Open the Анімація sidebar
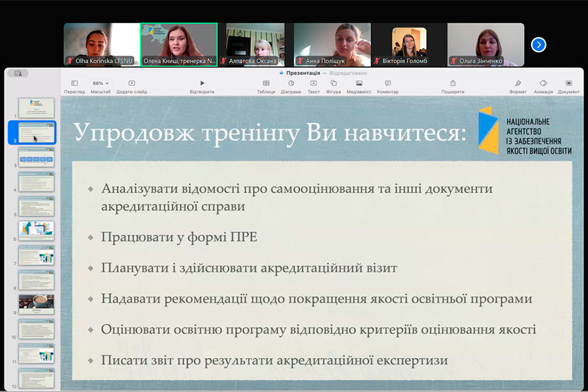588x392 pixels. [x=544, y=87]
